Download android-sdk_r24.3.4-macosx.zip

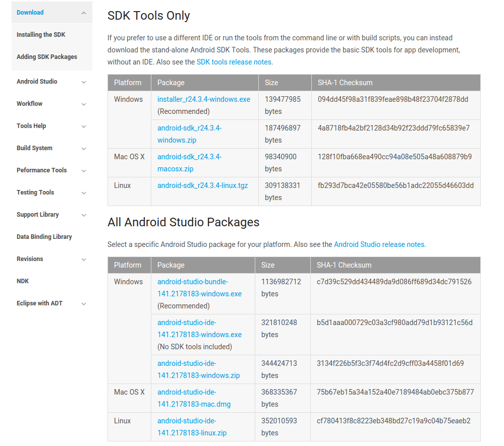coord(189,163)
